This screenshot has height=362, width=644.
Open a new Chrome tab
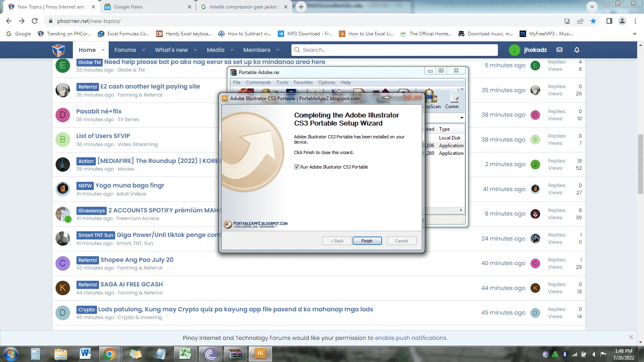coord(301,7)
